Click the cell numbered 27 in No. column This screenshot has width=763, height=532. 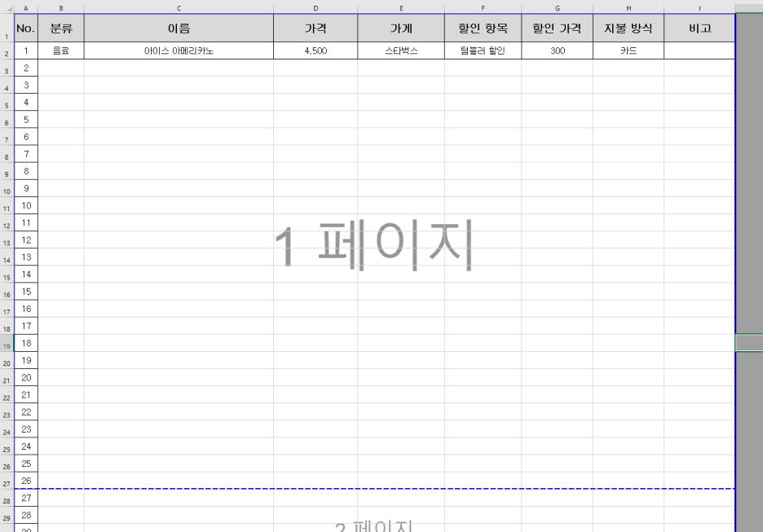coord(26,498)
